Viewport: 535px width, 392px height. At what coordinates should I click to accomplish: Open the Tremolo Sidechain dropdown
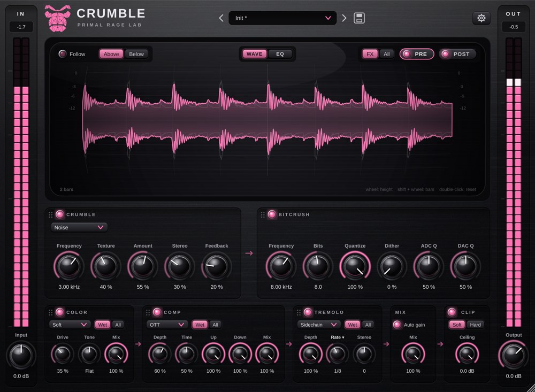click(x=319, y=325)
